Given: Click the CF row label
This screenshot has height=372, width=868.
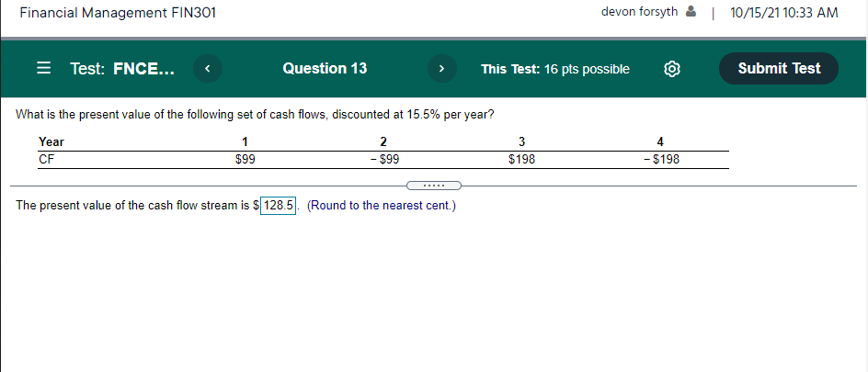Looking at the screenshot, I should point(46,160).
